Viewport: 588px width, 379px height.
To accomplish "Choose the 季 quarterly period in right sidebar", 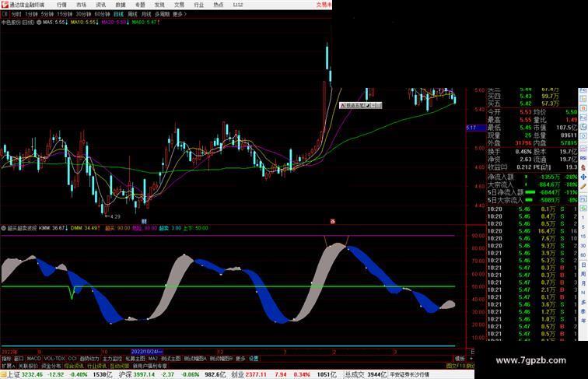I will pyautogui.click(x=583, y=311).
